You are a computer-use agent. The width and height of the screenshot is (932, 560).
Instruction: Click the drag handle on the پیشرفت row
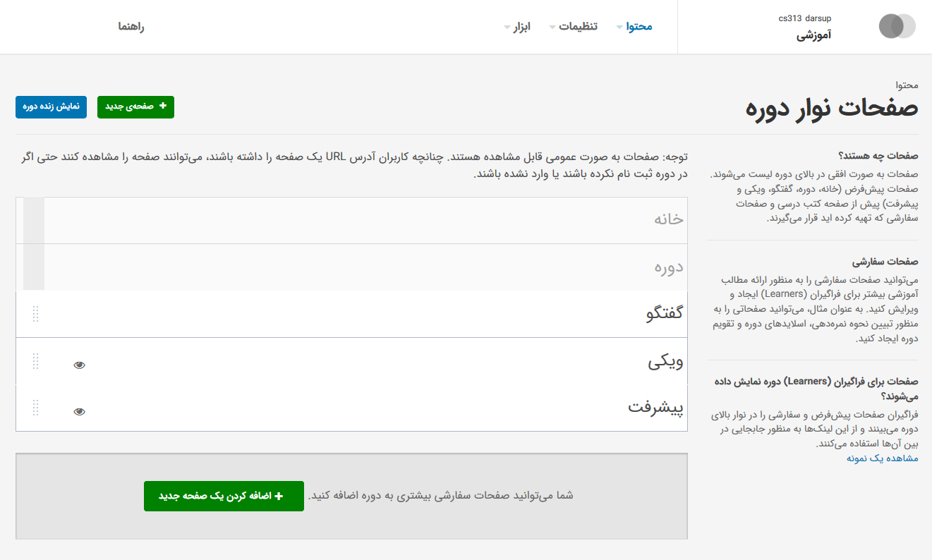pos(36,408)
